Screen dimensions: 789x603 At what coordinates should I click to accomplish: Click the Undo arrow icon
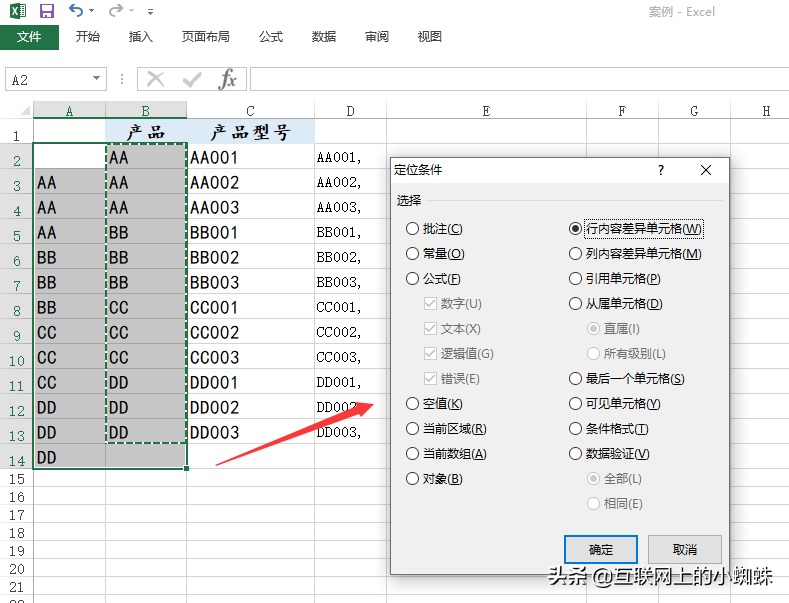(76, 11)
